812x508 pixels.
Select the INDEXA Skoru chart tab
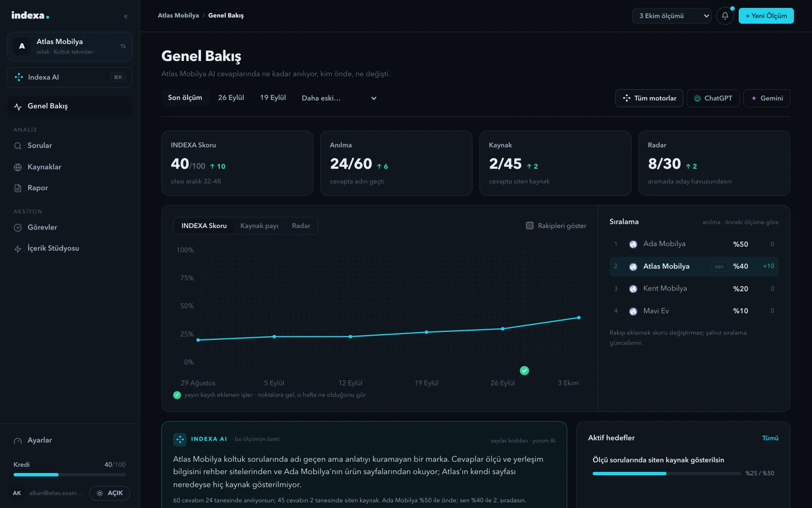point(204,226)
